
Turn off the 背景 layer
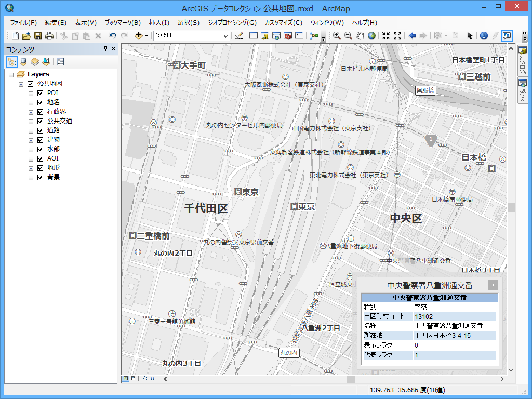click(x=40, y=177)
